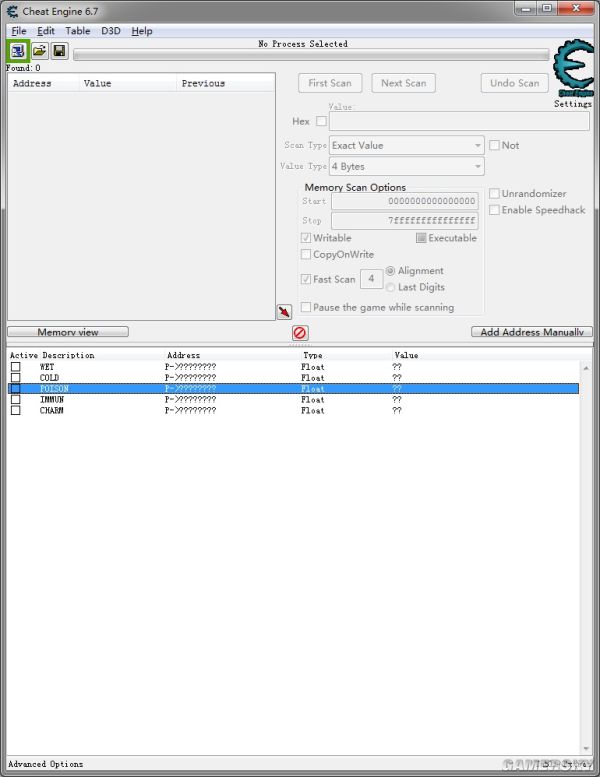The image size is (600, 777).
Task: Enable the Not checkbox
Action: click(x=494, y=145)
